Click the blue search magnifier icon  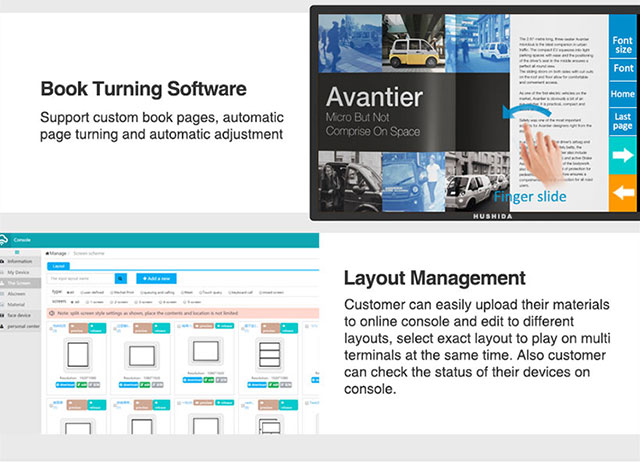coord(121,278)
